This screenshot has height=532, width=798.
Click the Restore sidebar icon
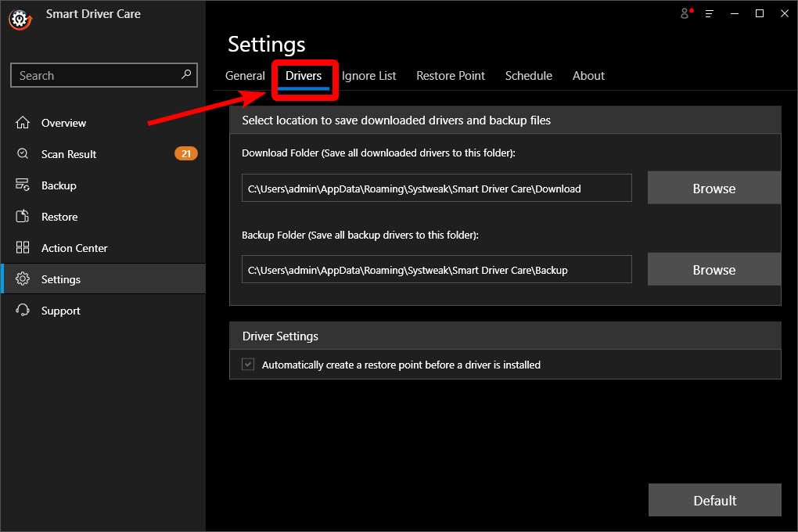(x=23, y=217)
